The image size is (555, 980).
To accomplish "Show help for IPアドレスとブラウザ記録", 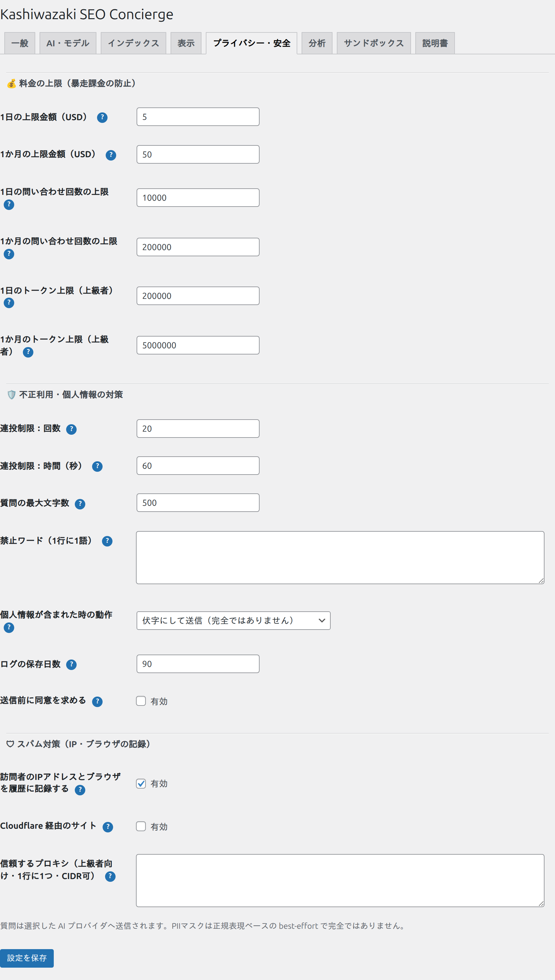I will [80, 789].
